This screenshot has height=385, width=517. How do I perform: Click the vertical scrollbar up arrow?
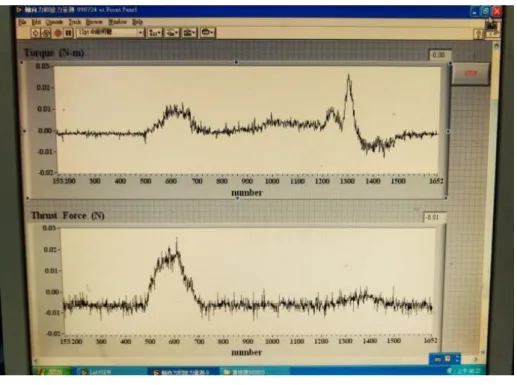point(496,45)
